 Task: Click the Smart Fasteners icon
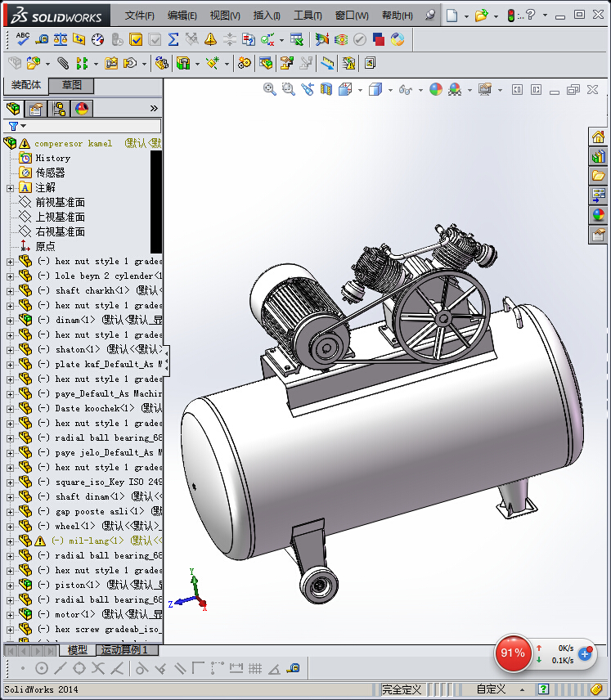[110, 64]
